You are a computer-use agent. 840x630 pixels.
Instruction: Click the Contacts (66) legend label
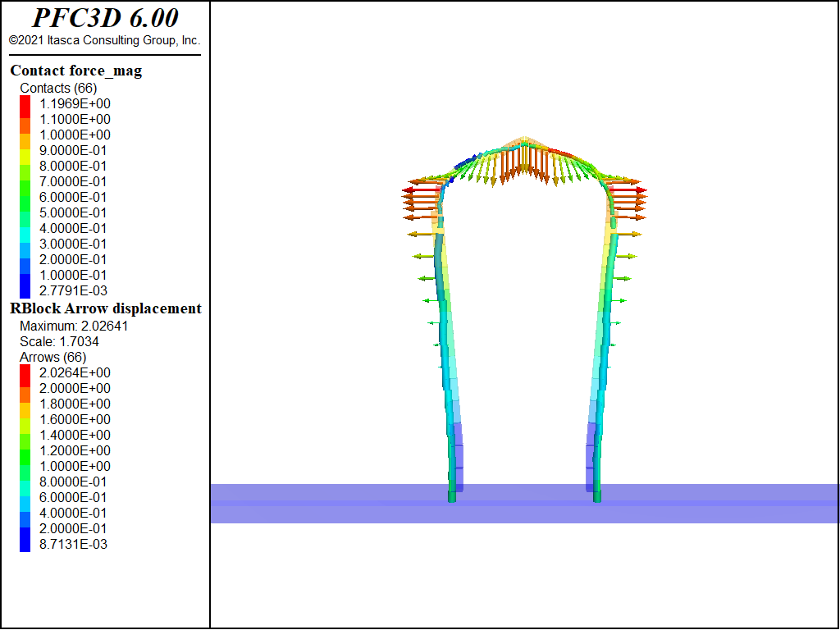click(58, 88)
